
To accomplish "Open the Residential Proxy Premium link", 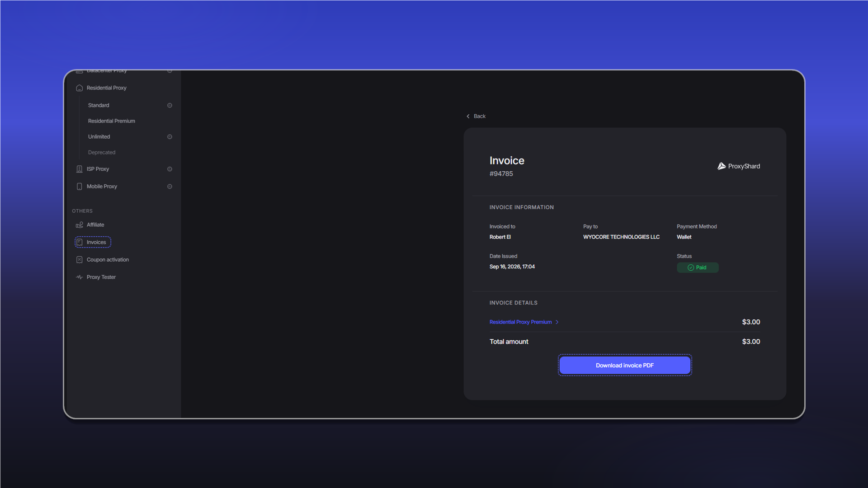I will 520,322.
